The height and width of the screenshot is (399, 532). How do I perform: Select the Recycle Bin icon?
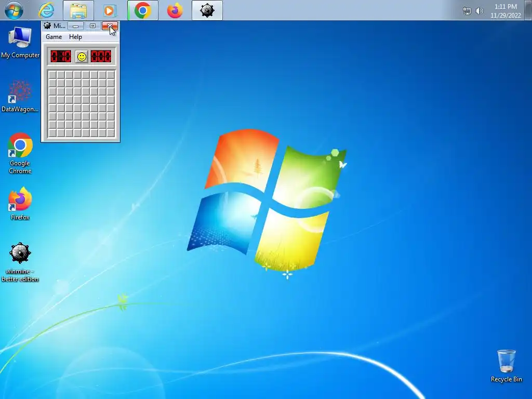(x=506, y=366)
